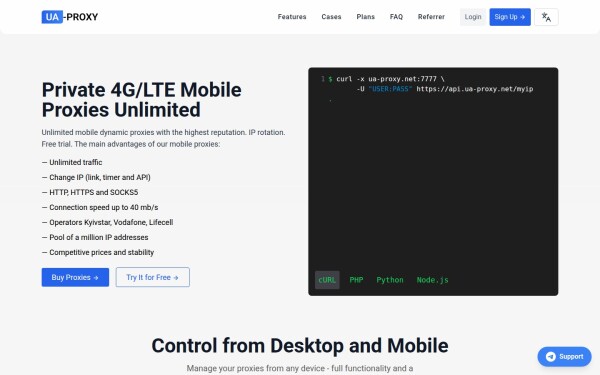The image size is (600, 375).
Task: Click the api.ua-proxy.net/myip URL text
Action: pos(474,89)
